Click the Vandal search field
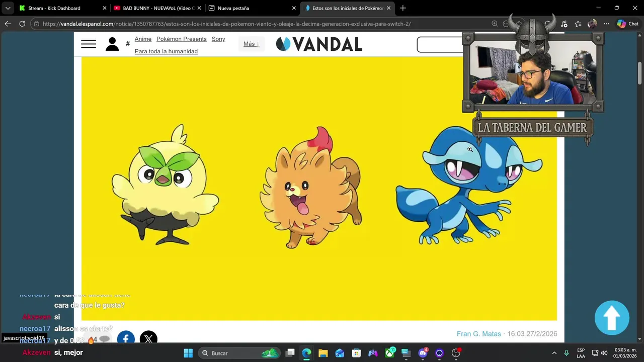 (440, 44)
